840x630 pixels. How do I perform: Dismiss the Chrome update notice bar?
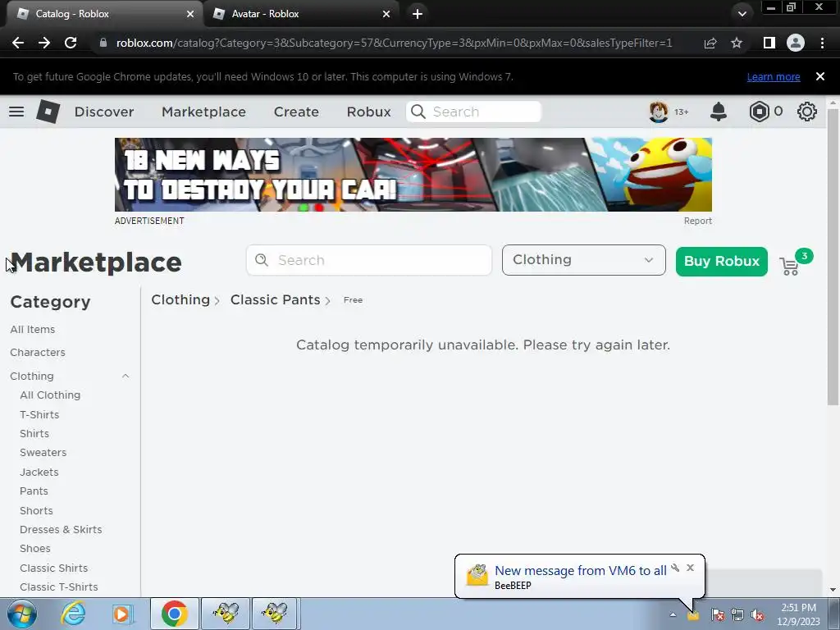(820, 76)
